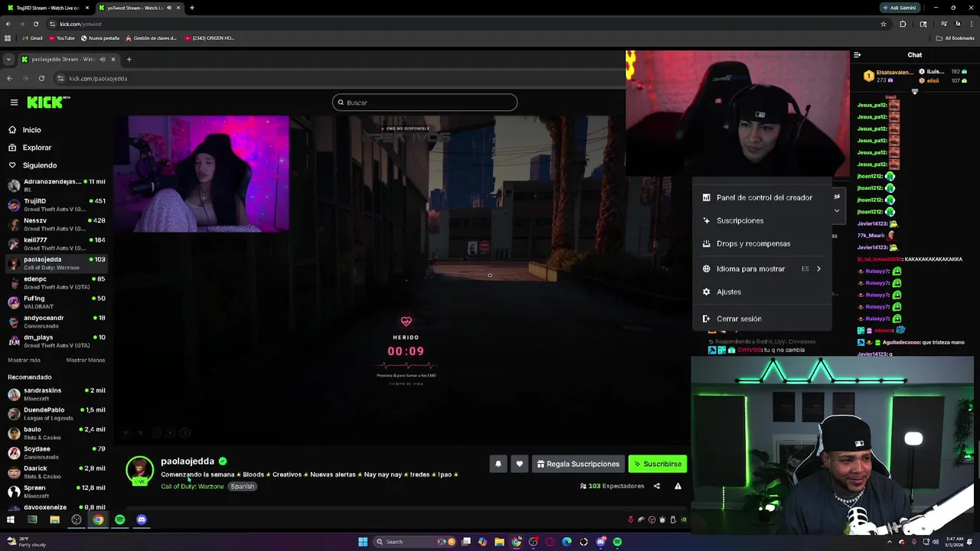Report the stream using the warning icon

(x=678, y=486)
